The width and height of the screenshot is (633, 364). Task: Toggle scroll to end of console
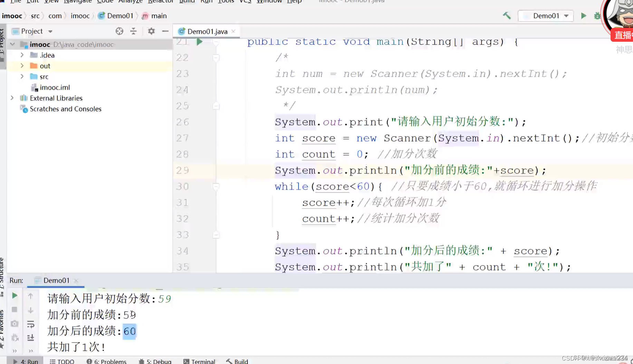(30, 337)
